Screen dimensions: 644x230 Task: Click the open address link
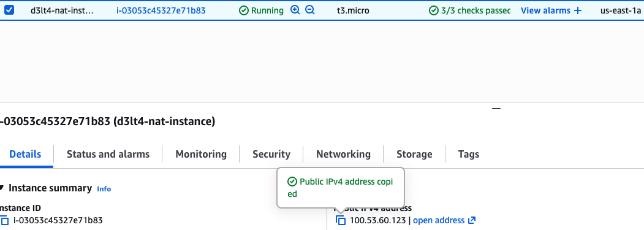439,221
